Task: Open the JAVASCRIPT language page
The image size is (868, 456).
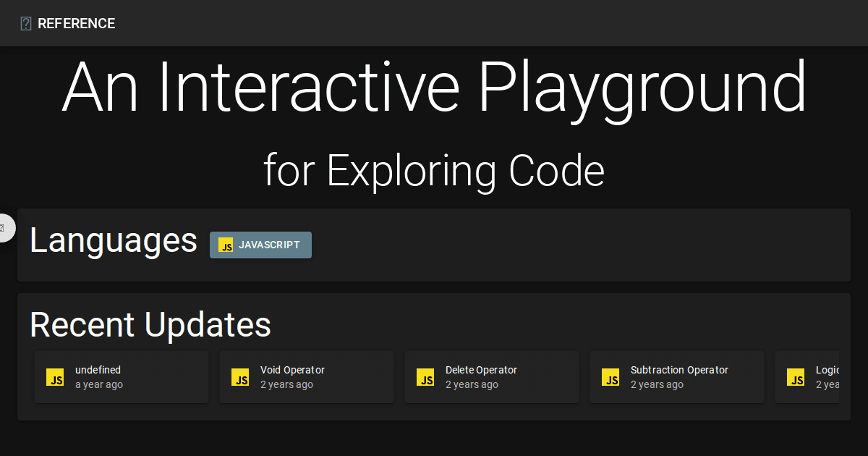Action: (x=260, y=245)
